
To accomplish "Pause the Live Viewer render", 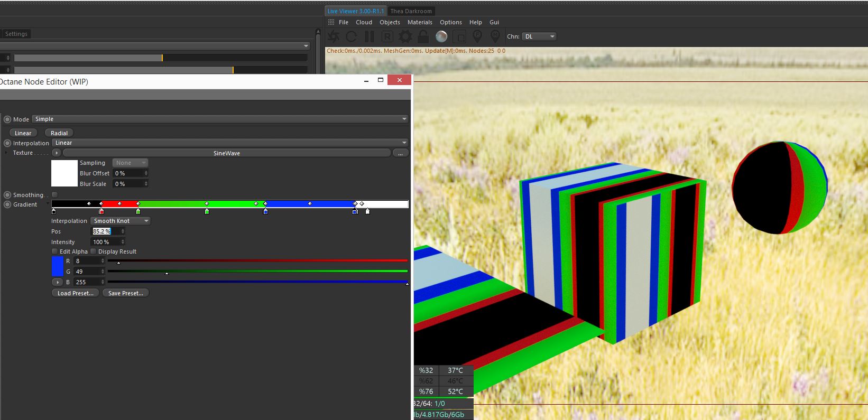I will (x=370, y=36).
